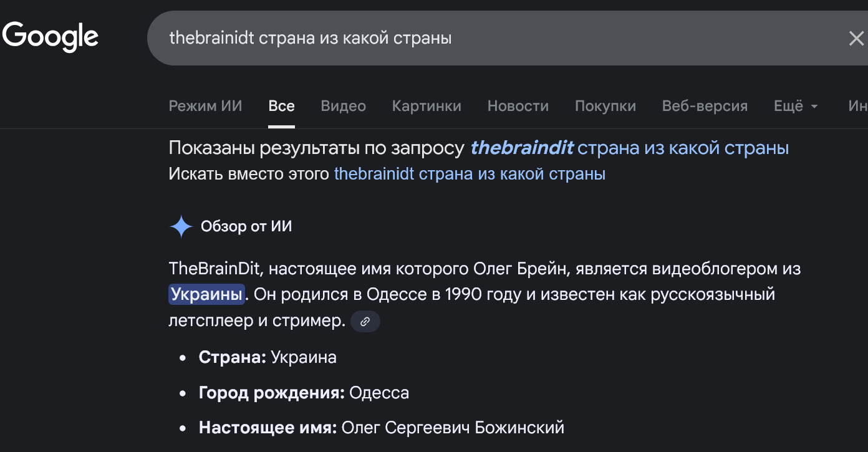Open the source link chip icon
Screen dimensions: 868x452
point(365,322)
